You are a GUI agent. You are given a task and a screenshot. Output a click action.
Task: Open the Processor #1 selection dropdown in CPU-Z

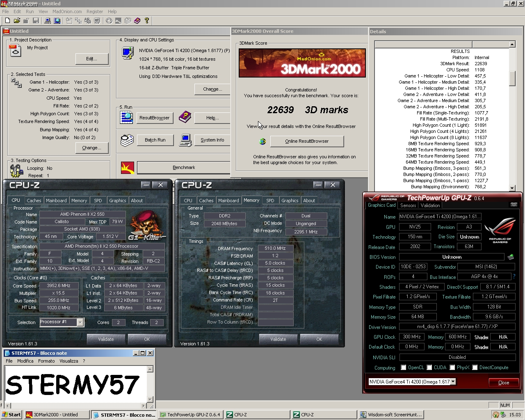tap(80, 322)
